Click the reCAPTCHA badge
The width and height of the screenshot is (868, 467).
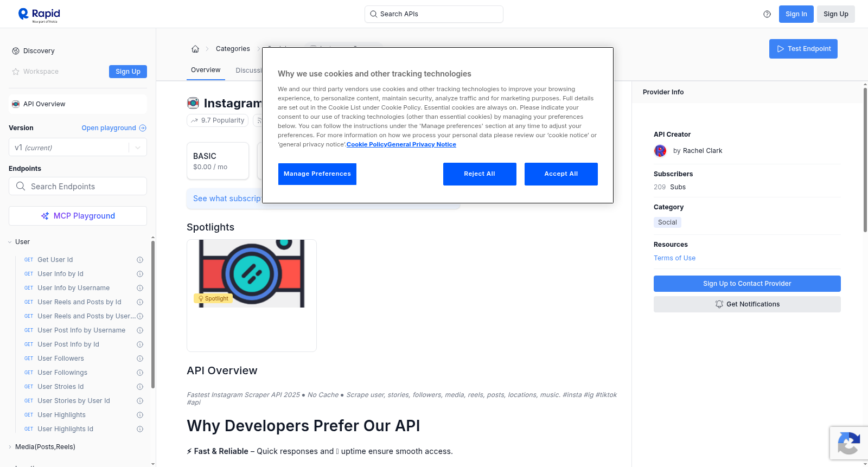point(848,443)
